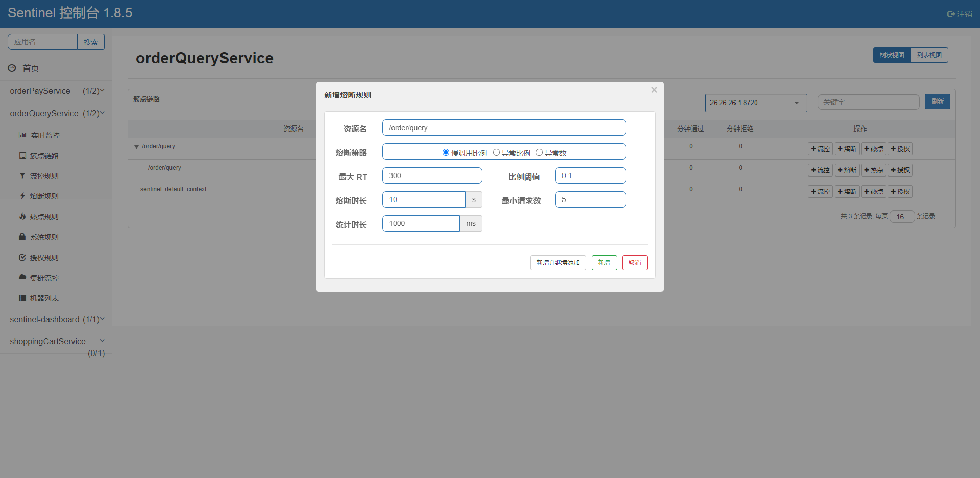Image resolution: width=980 pixels, height=478 pixels.
Task: Click the 流控规则 filter icon
Action: click(x=22, y=175)
